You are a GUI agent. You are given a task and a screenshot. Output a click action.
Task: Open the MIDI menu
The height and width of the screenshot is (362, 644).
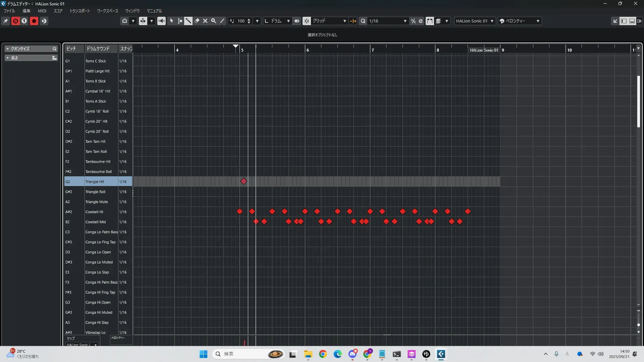42,11
